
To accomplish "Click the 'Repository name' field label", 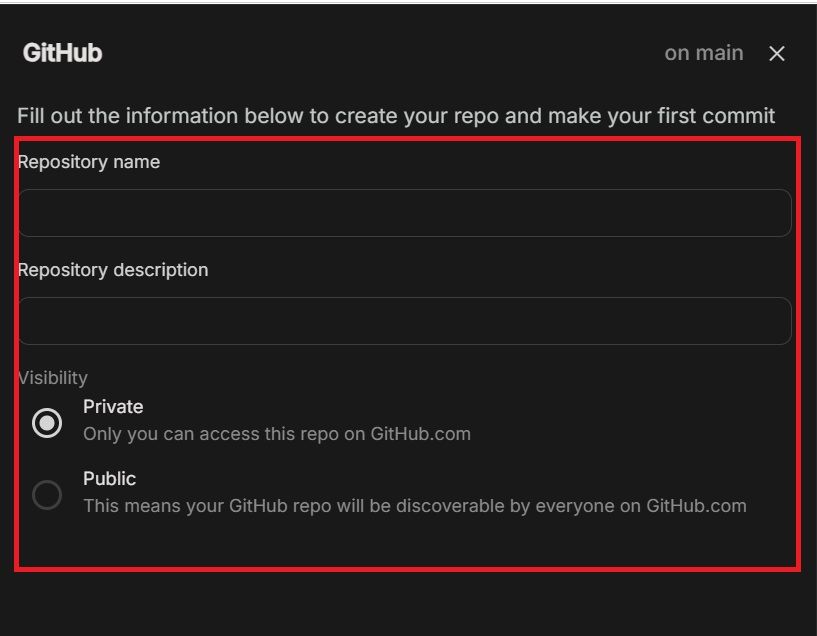I will pyautogui.click(x=89, y=162).
